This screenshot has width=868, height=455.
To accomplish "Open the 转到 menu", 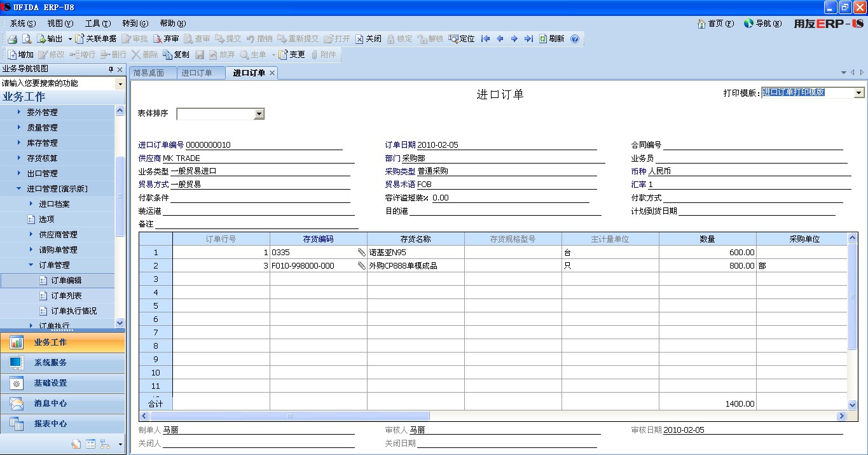I will 135,24.
